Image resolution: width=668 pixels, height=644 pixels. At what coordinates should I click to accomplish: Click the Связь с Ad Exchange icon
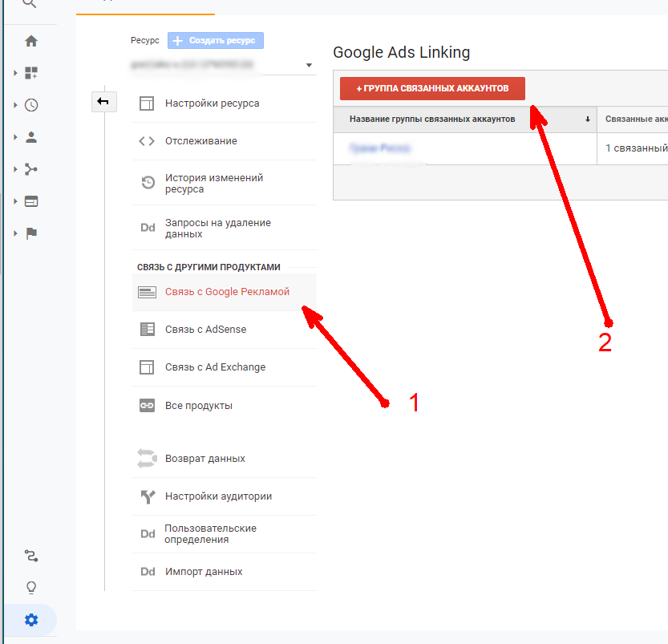[x=147, y=367]
